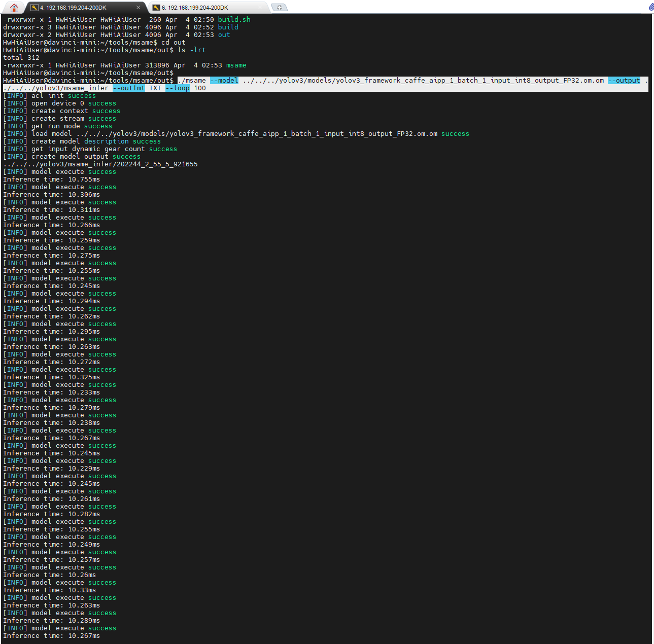Click the 'cd out' command text
654x644 pixels.
[x=174, y=43]
